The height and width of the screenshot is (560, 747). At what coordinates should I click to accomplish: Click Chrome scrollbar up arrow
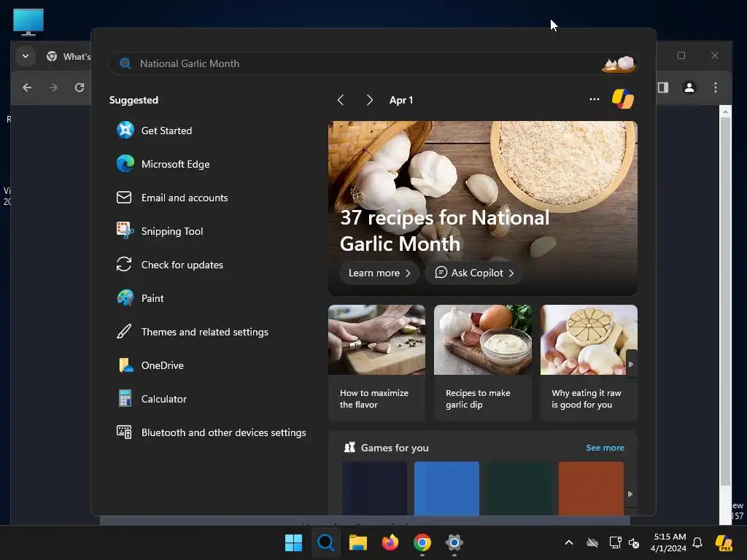725,112
